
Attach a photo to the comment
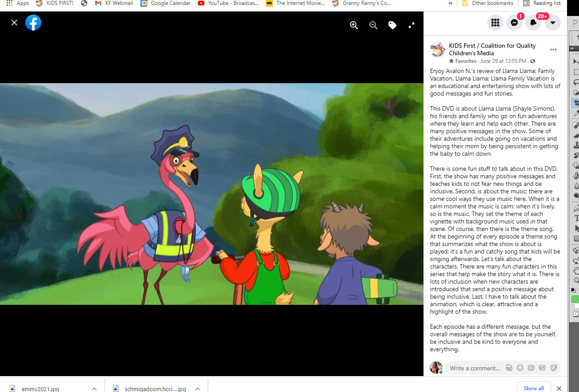coord(531,368)
